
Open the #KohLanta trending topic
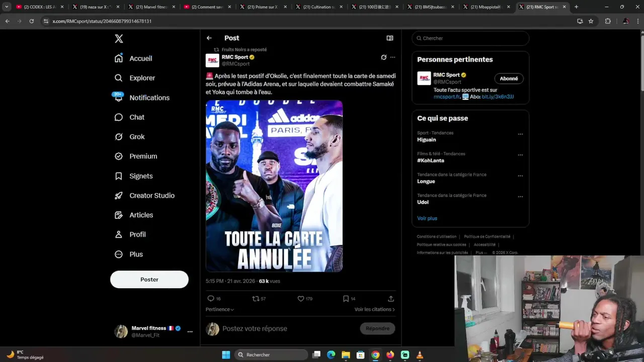(x=431, y=160)
